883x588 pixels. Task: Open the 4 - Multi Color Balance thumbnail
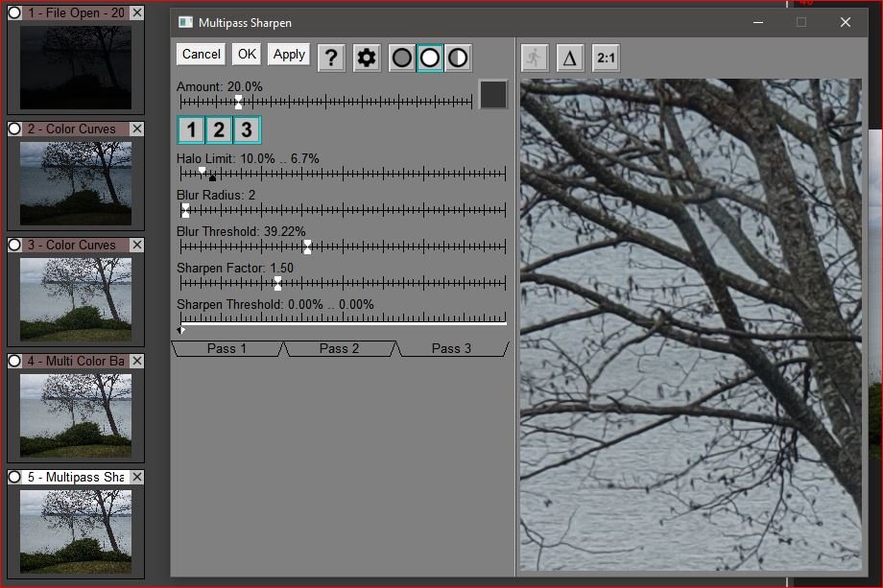[x=75, y=414]
